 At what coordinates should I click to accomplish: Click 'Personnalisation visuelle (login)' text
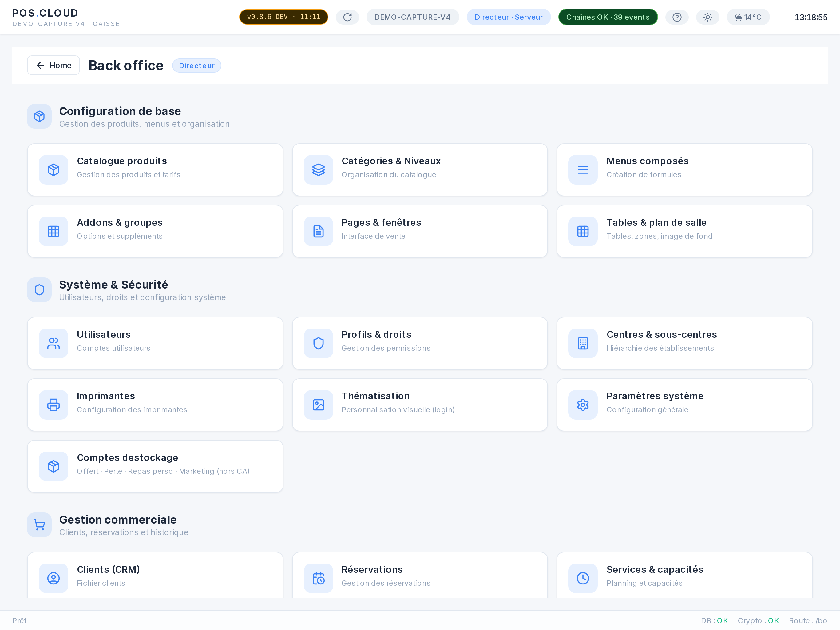pyautogui.click(x=398, y=410)
